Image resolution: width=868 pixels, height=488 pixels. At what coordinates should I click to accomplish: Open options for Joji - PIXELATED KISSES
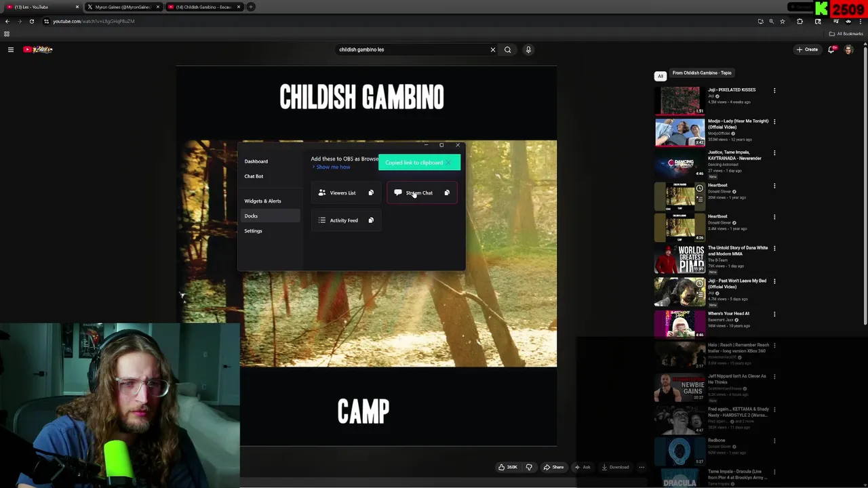pyautogui.click(x=774, y=90)
